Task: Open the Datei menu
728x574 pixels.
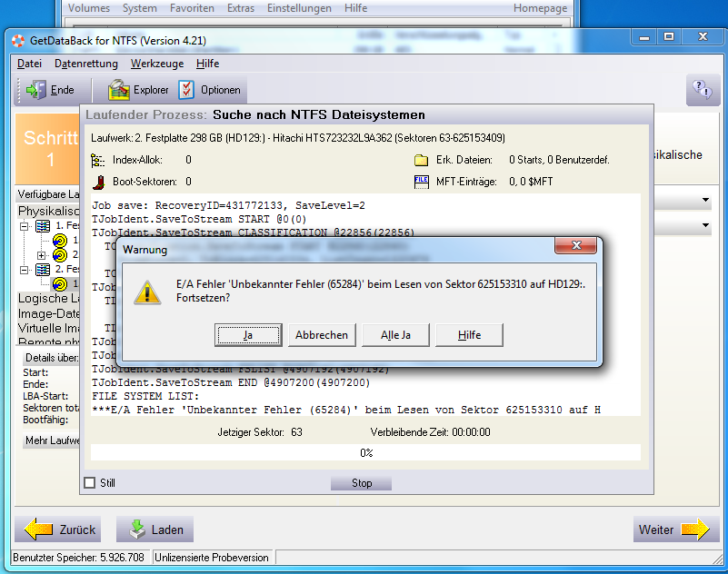Action: click(x=29, y=64)
